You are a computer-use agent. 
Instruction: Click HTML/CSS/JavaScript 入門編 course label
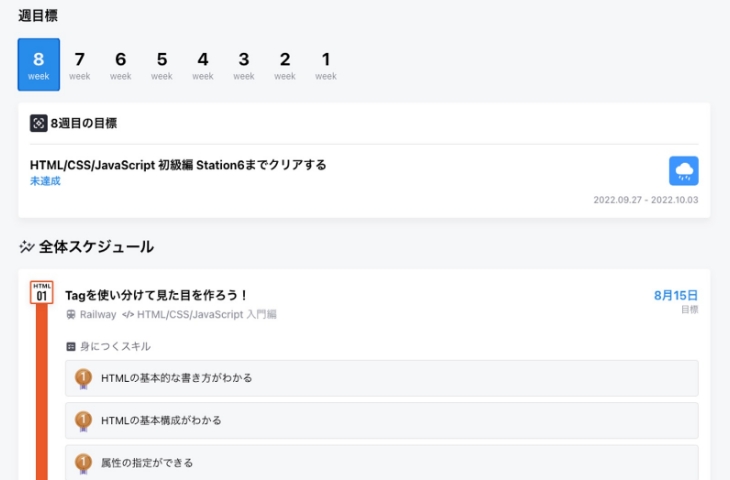(207, 315)
